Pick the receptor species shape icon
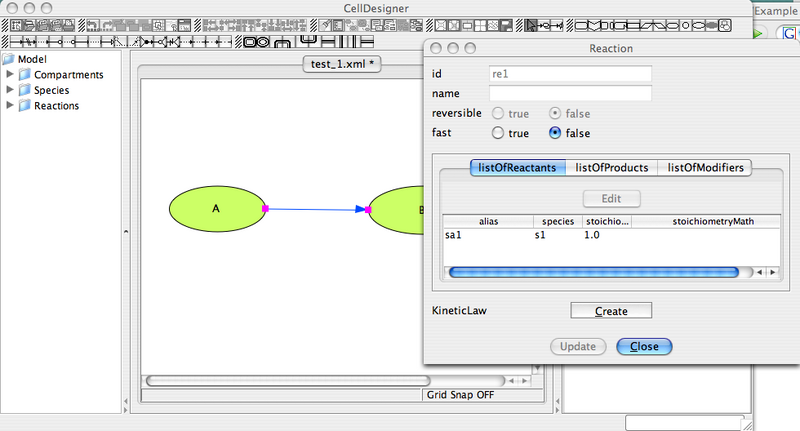800x431 pixels. coord(594,25)
